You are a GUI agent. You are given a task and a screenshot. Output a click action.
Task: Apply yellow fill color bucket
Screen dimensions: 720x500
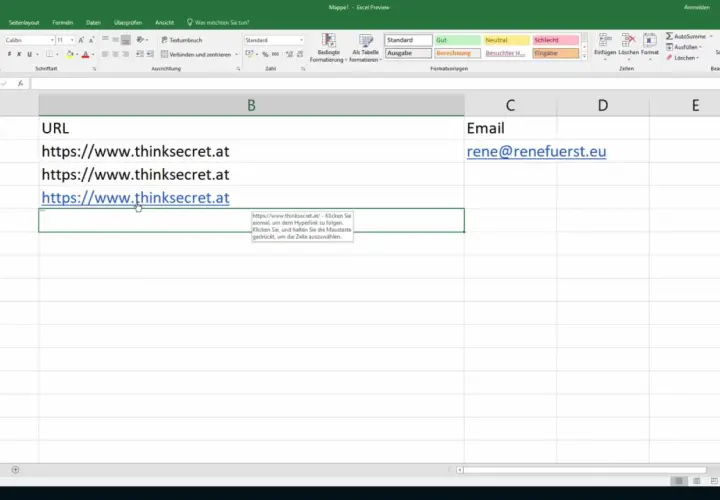click(x=69, y=54)
